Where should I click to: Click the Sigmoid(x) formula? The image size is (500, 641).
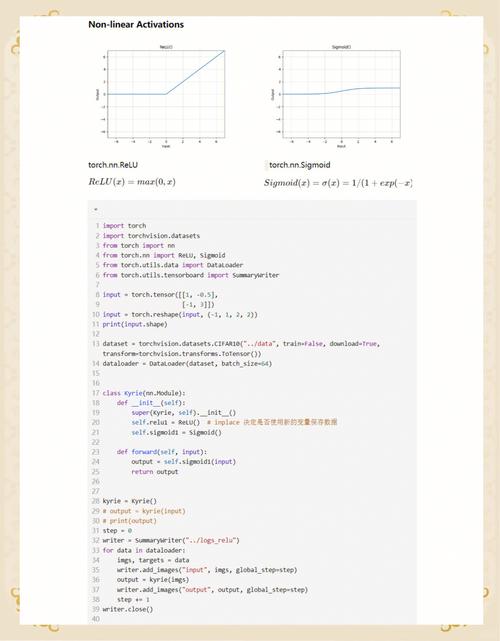click(338, 183)
